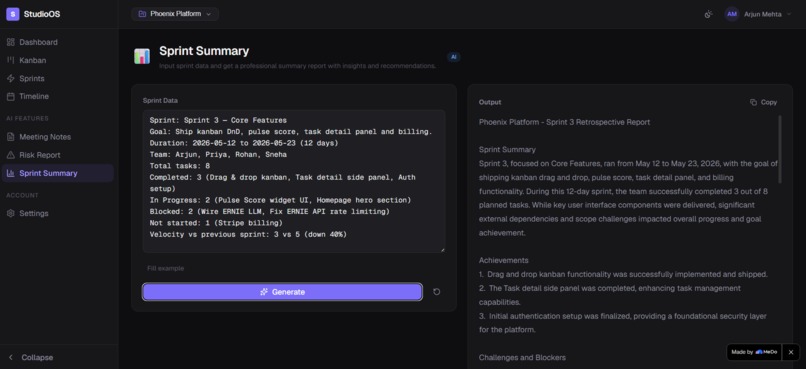Viewport: 806px width, 369px height.
Task: Click the StudioOS logo icon
Action: pyautogui.click(x=12, y=14)
